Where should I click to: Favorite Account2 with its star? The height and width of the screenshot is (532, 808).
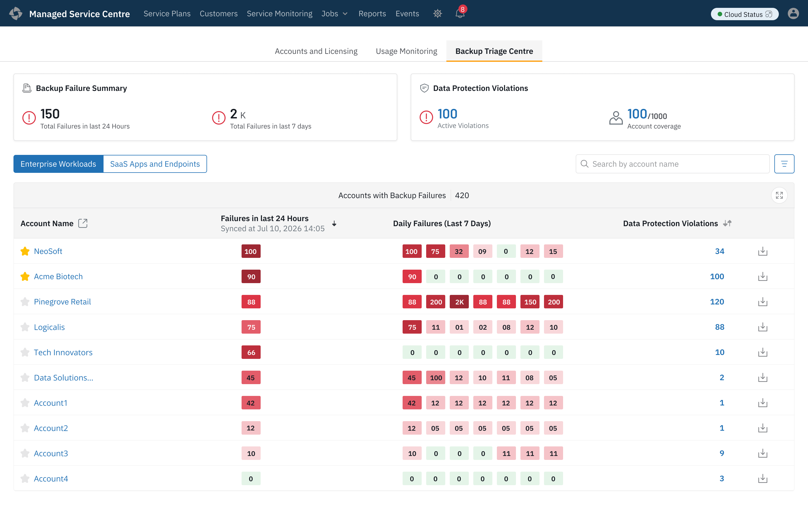point(25,428)
